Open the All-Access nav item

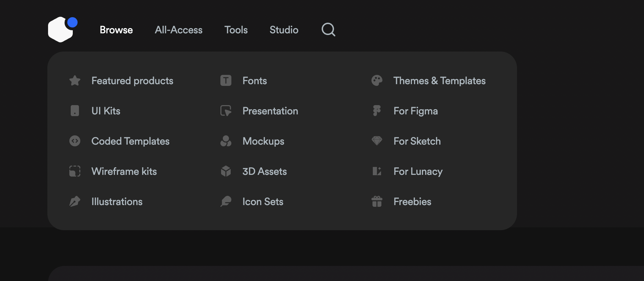coord(179,30)
